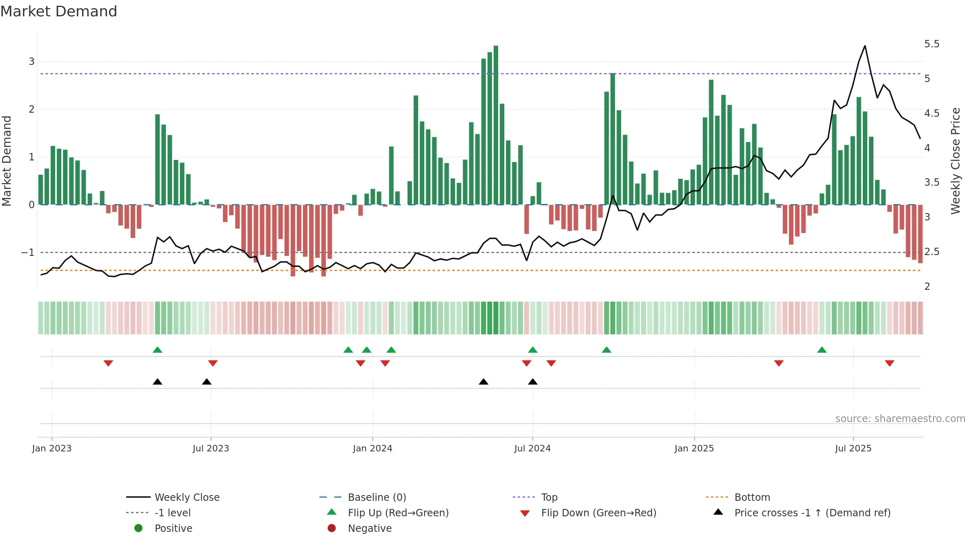This screenshot has width=980, height=551.
Task: Click the Jan 2024 x-axis label
Action: tap(372, 449)
